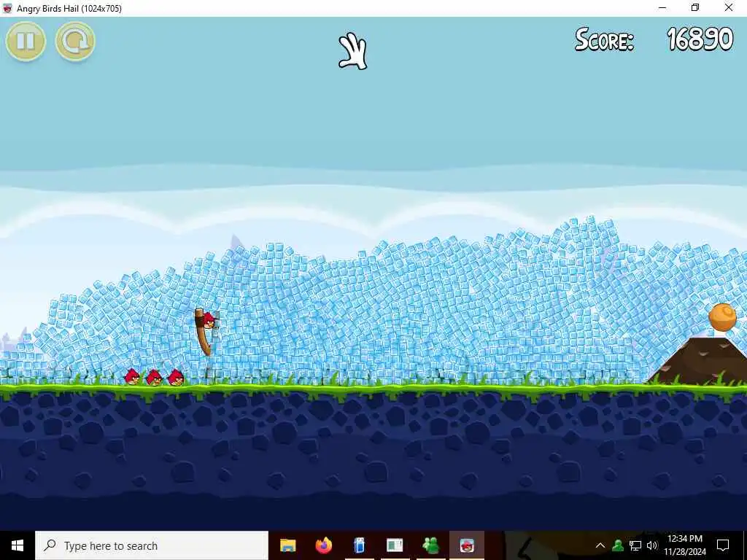Open the volume control in the system tray
This screenshot has width=747, height=560.
point(652,545)
